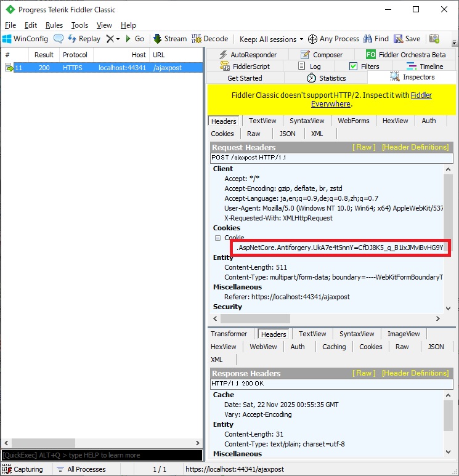Expand the toolbar overflow arrow

pyautogui.click(x=455, y=43)
